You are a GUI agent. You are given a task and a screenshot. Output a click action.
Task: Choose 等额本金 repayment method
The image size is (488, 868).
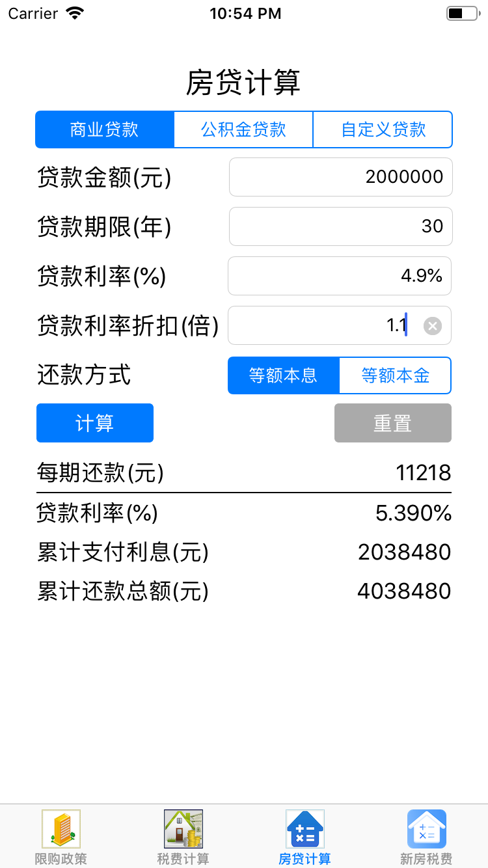[x=396, y=375]
